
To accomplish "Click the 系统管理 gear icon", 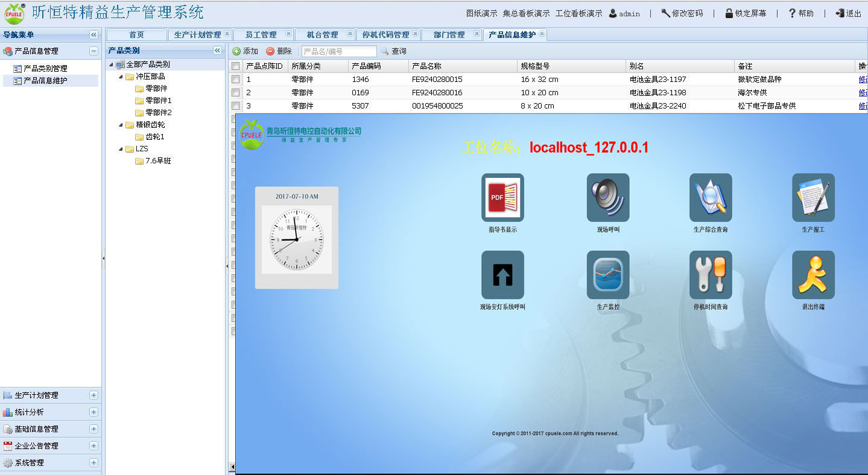I will pos(8,463).
